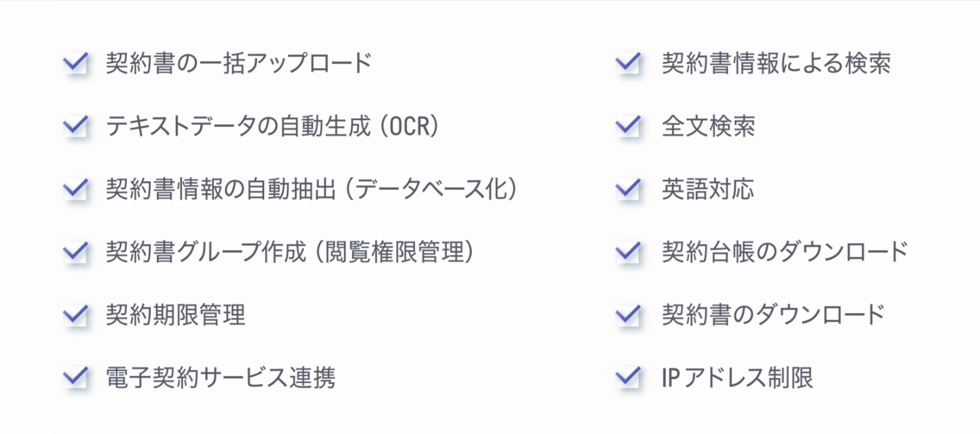Screen dimensions: 980x434
Task: Click 契約書情報の自動抽出 (データベース化) text
Action: (x=311, y=189)
